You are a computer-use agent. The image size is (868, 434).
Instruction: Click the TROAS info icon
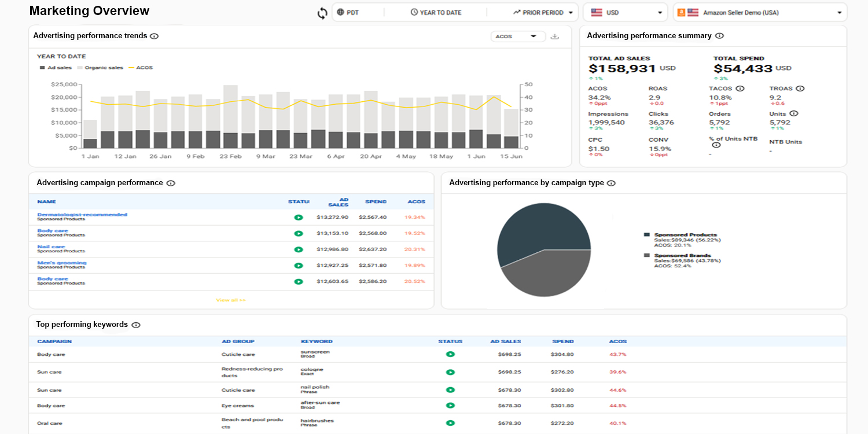point(800,89)
